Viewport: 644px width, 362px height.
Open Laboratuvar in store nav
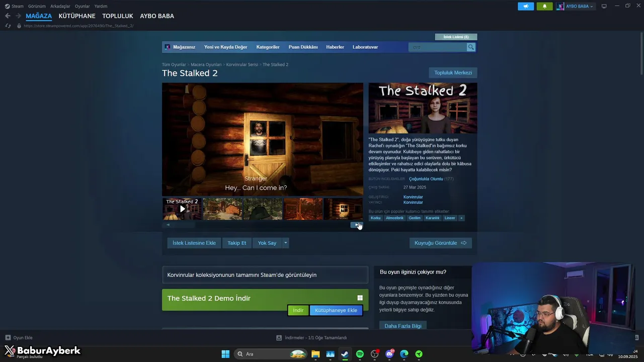pos(365,47)
